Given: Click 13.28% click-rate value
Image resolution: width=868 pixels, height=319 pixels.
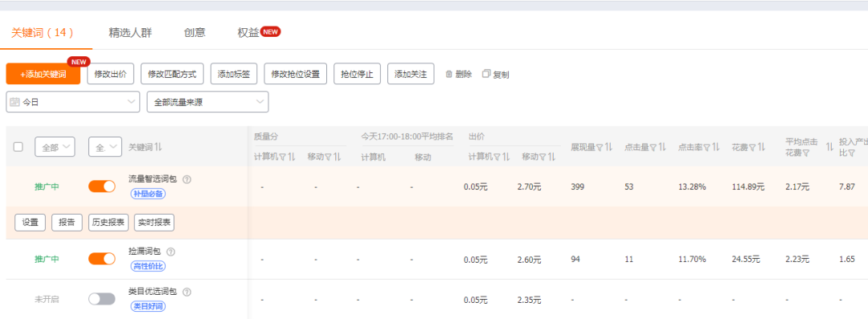Looking at the screenshot, I should tap(692, 186).
